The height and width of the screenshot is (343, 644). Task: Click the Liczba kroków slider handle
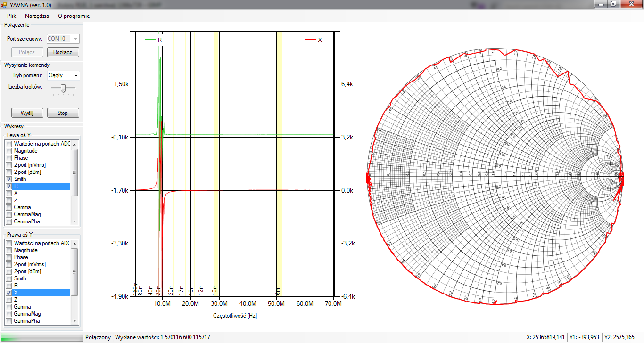[x=63, y=88]
